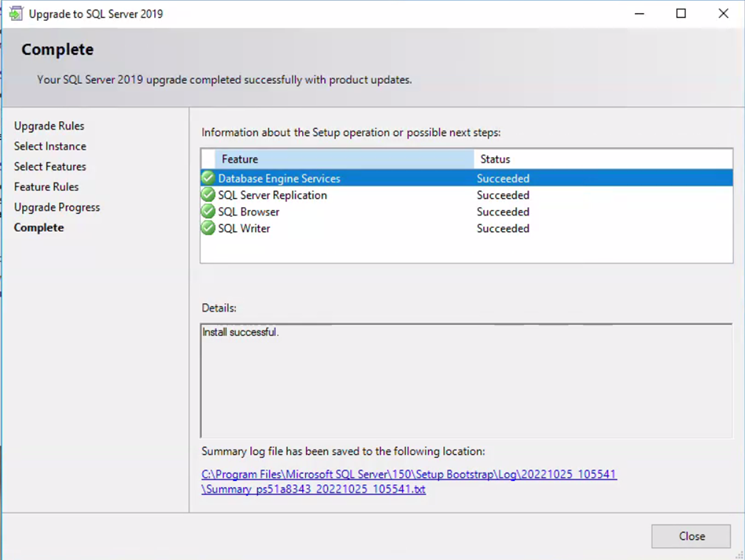
Task: Click the green check icon beside SQL Server Replication
Action: point(208,195)
